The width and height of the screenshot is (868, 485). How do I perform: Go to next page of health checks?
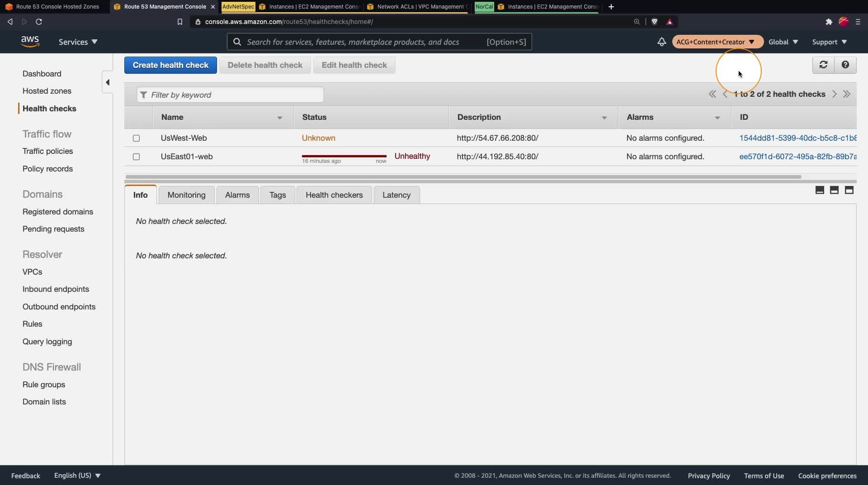pyautogui.click(x=834, y=94)
